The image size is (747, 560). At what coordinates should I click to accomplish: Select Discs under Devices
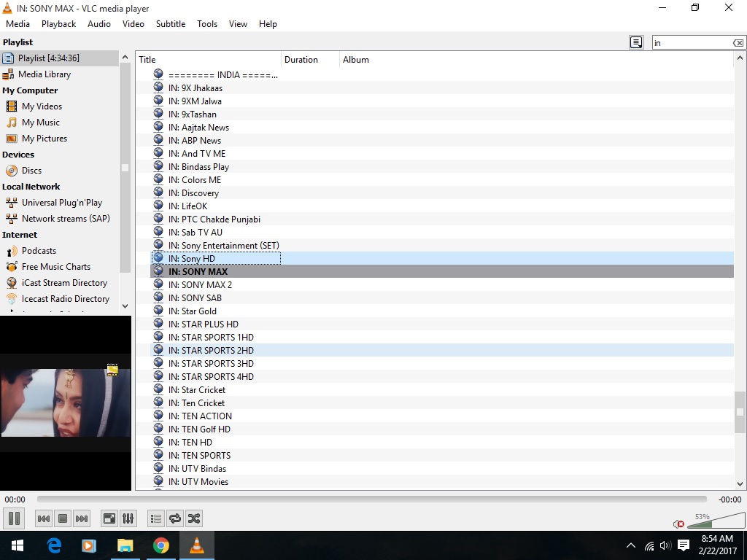60,171
